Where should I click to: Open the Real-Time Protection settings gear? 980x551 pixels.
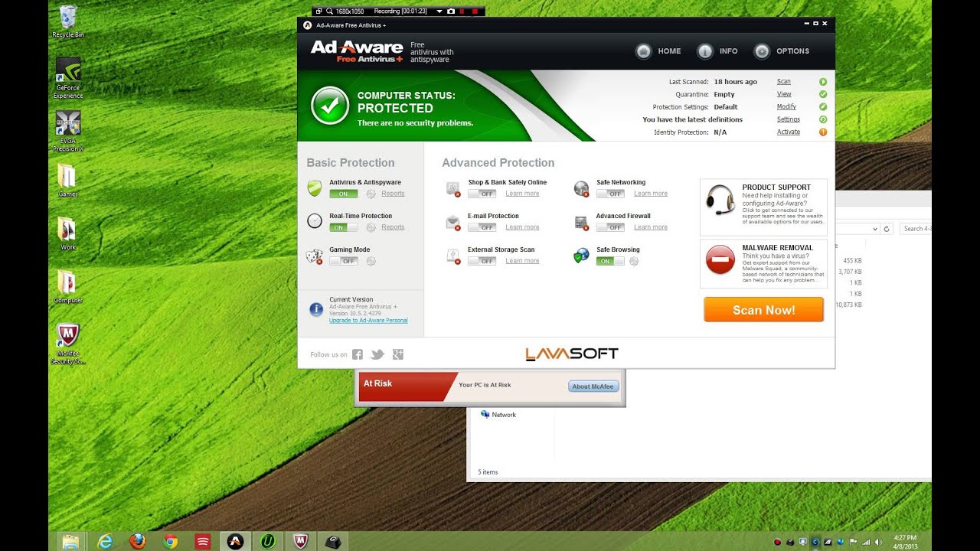(371, 227)
